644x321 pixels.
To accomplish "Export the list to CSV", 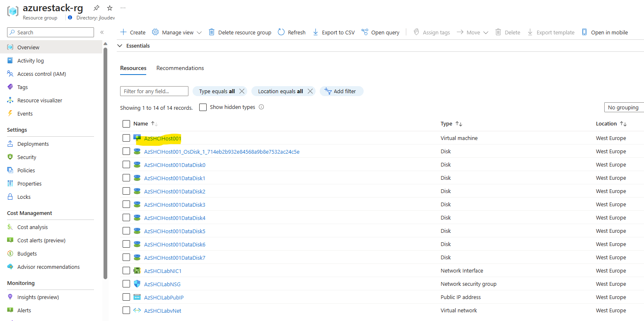I will click(x=333, y=32).
